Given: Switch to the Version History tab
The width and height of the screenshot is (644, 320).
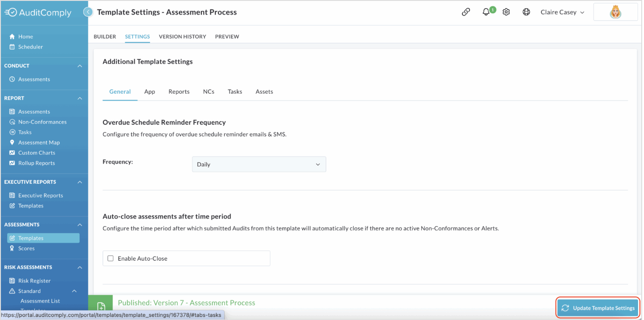Looking at the screenshot, I should [x=182, y=37].
